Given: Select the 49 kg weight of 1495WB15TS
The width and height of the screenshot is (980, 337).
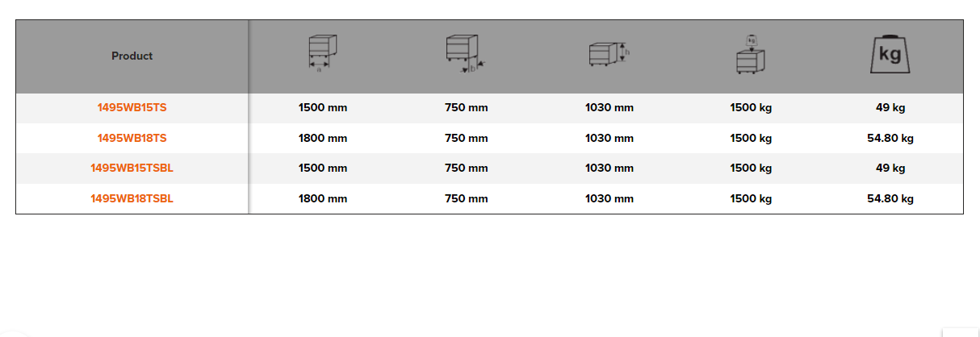Looking at the screenshot, I should (x=890, y=108).
